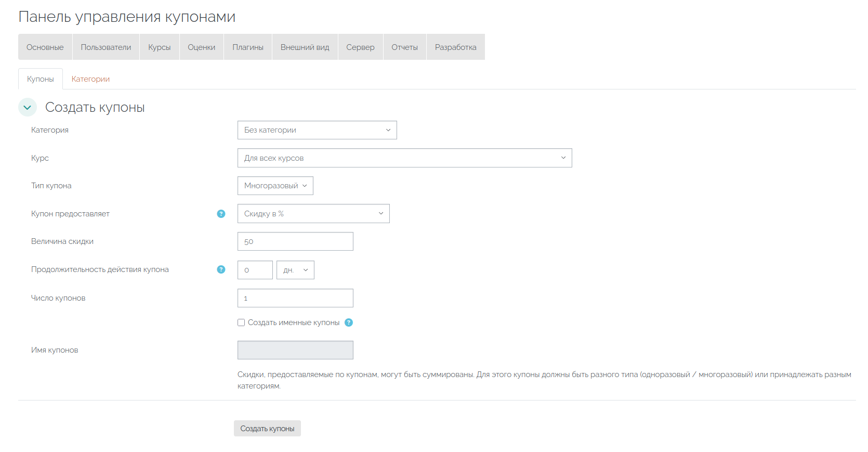Open the Пользователи admin menu
This screenshot has width=868, height=452.
coord(106,47)
